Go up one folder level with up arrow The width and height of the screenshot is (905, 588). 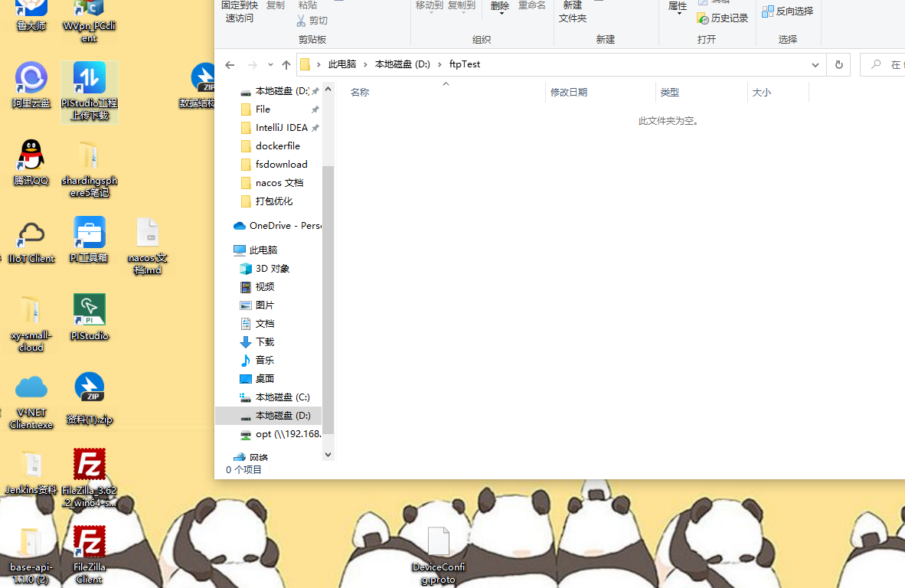point(286,65)
